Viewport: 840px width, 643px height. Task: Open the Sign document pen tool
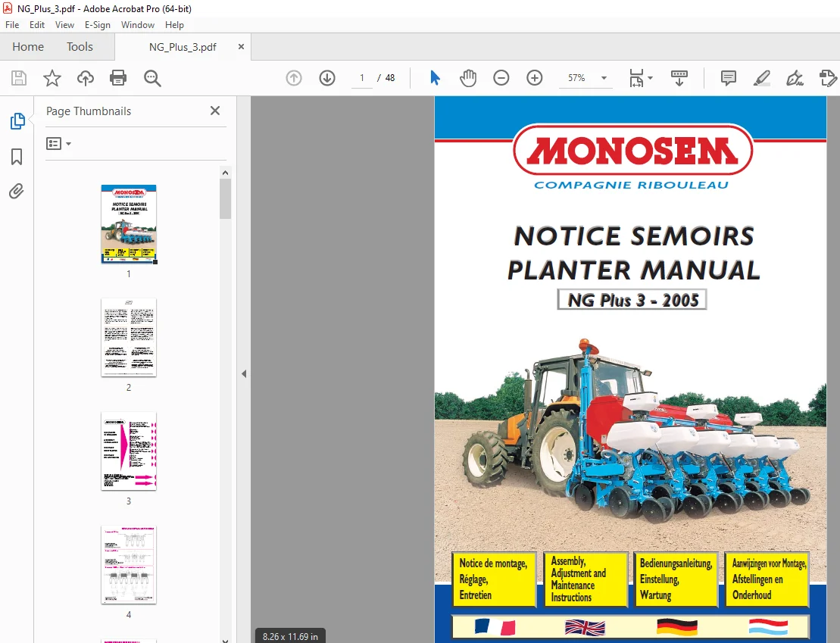(794, 78)
